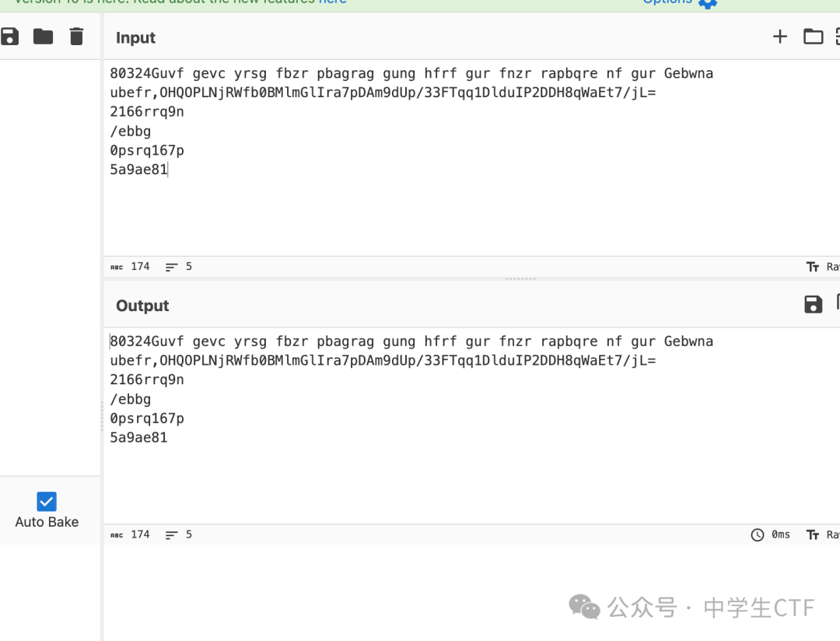The height and width of the screenshot is (641, 840).
Task: Grab the Input/Output pane divider handle
Action: 520,278
